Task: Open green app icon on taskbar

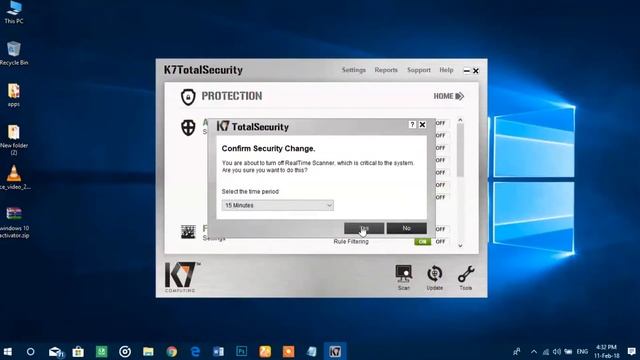Action: click(x=101, y=351)
